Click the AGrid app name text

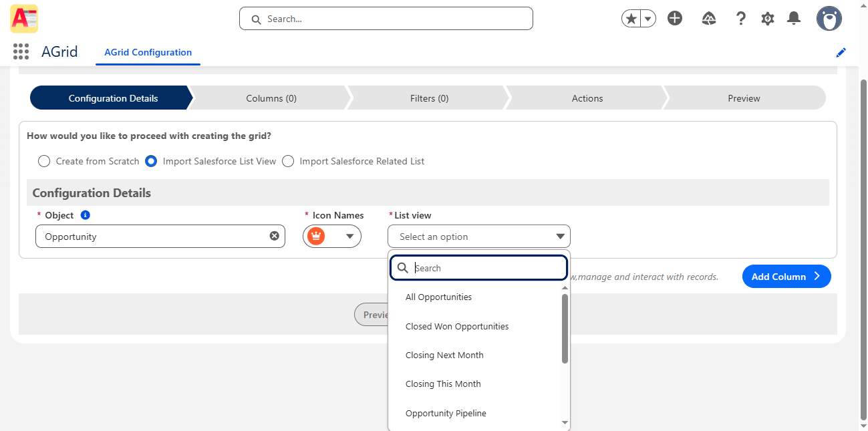(x=59, y=52)
